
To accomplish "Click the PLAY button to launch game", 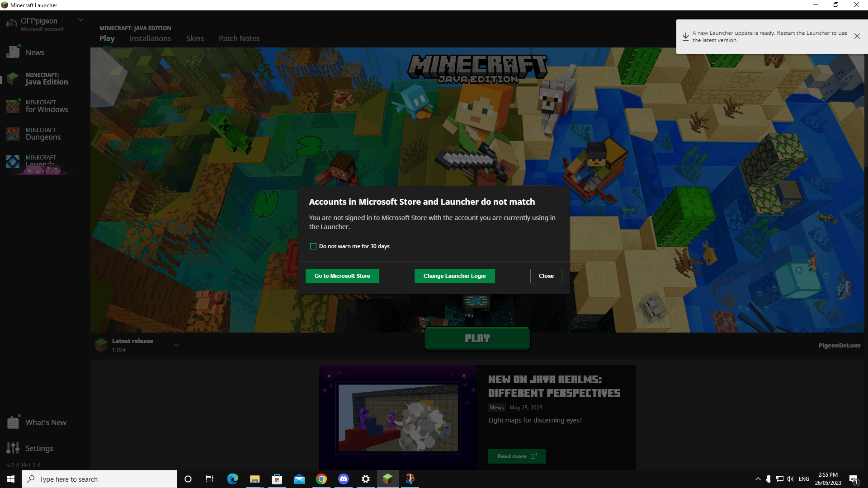I will 477,338.
